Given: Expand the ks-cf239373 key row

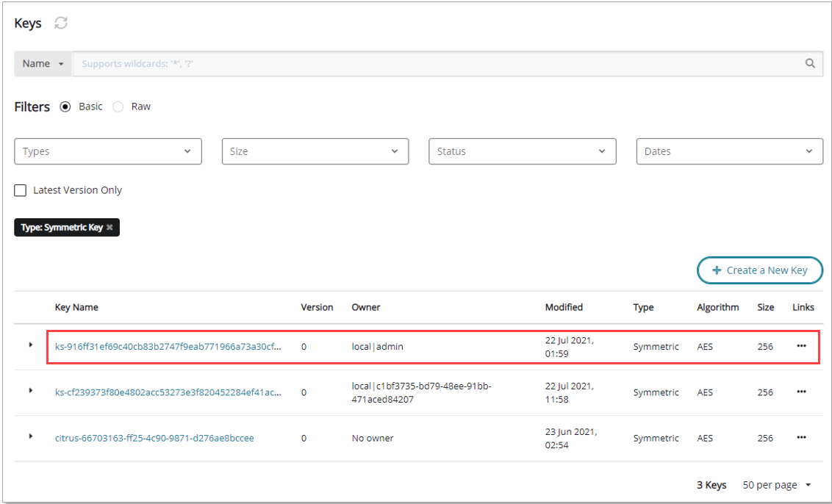Looking at the screenshot, I should tap(31, 391).
